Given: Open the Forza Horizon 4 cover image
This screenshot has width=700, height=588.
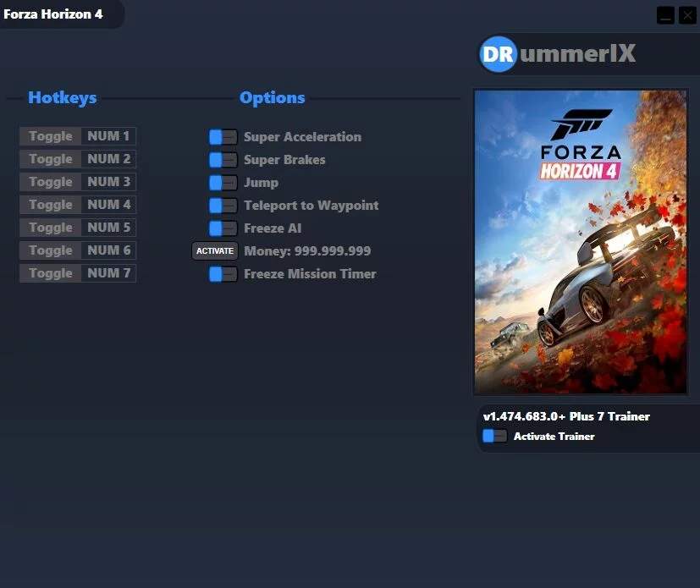Looking at the screenshot, I should (580, 242).
